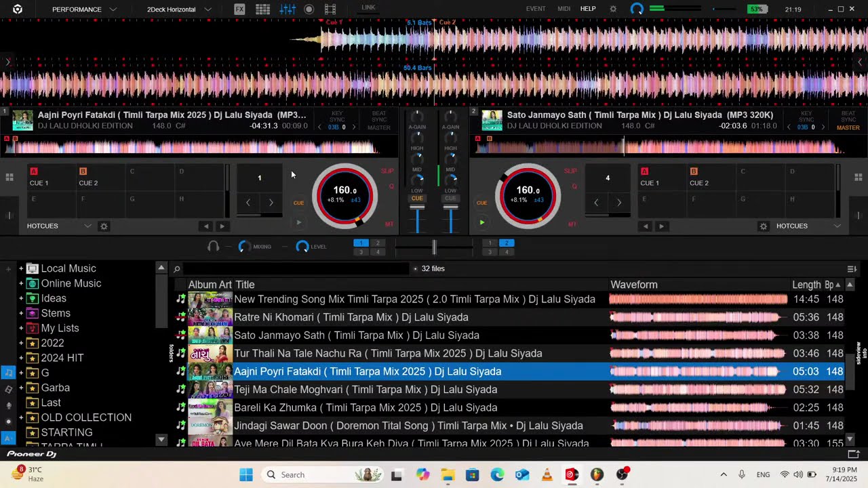Open deck 1 HOTCUES pad mode dropdown
The width and height of the screenshot is (868, 488).
click(59, 226)
